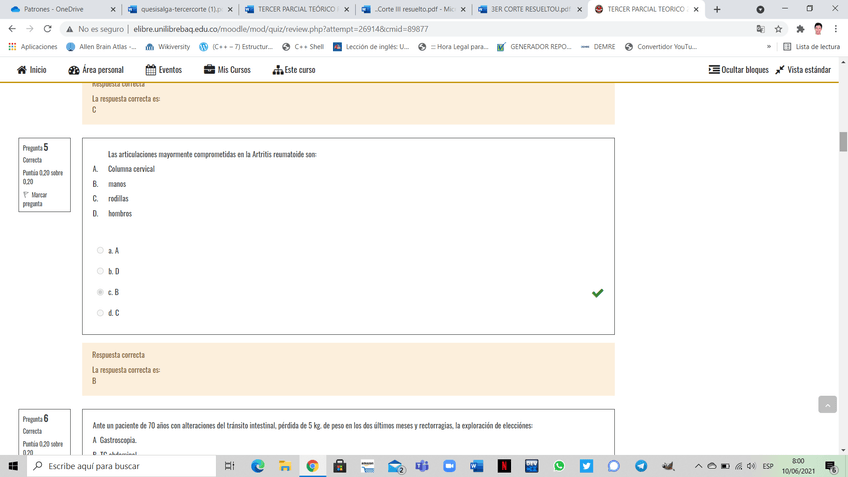848x477 pixels.
Task: Open Mail app in taskbar
Action: pyautogui.click(x=395, y=466)
